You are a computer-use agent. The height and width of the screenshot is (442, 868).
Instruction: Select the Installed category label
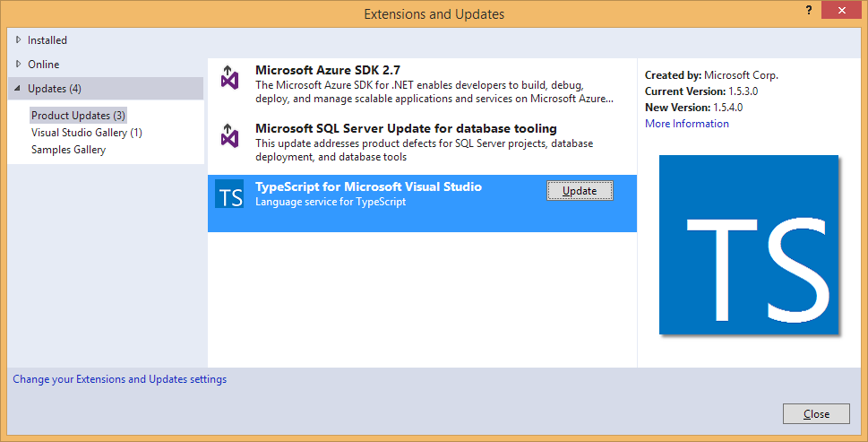(47, 40)
